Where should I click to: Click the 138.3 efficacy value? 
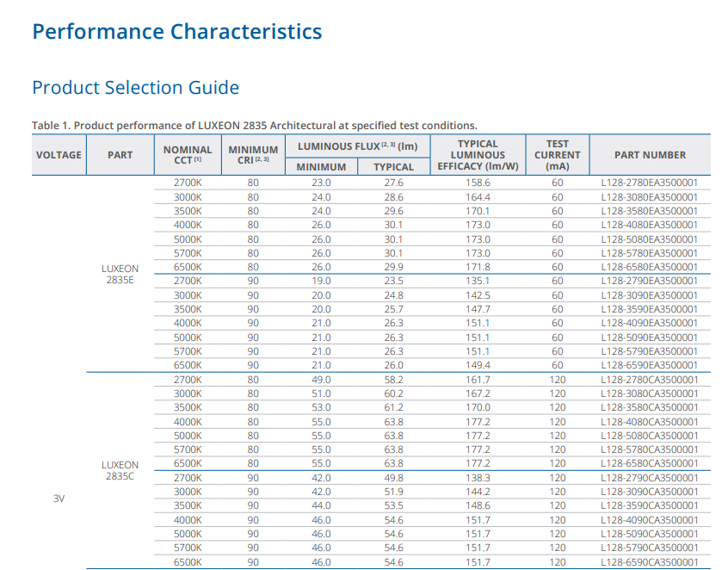tap(478, 478)
